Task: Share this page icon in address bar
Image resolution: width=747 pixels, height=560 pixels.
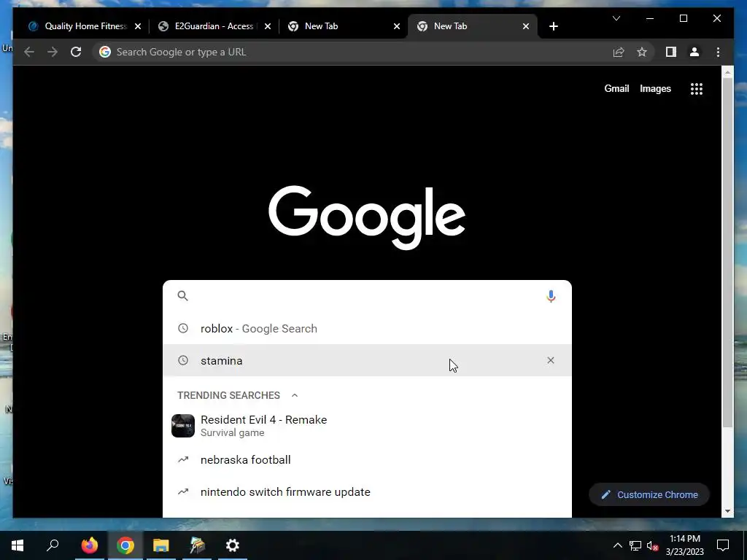Action: (x=619, y=52)
